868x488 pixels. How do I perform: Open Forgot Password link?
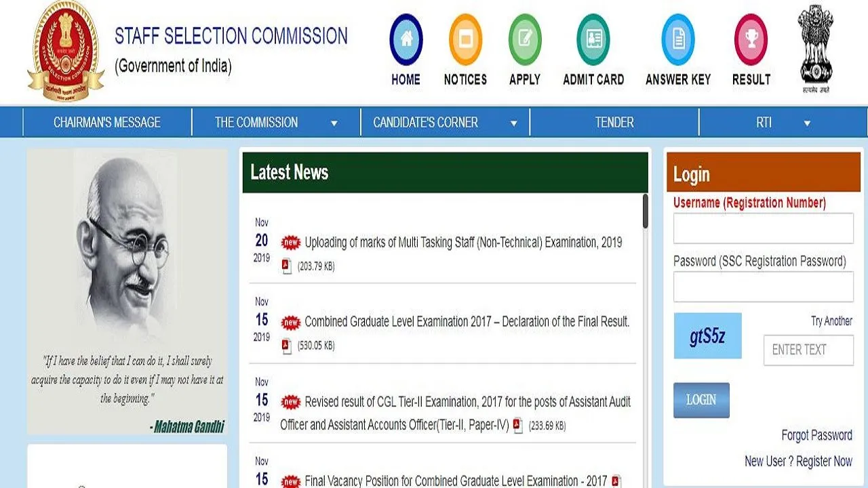click(816, 435)
